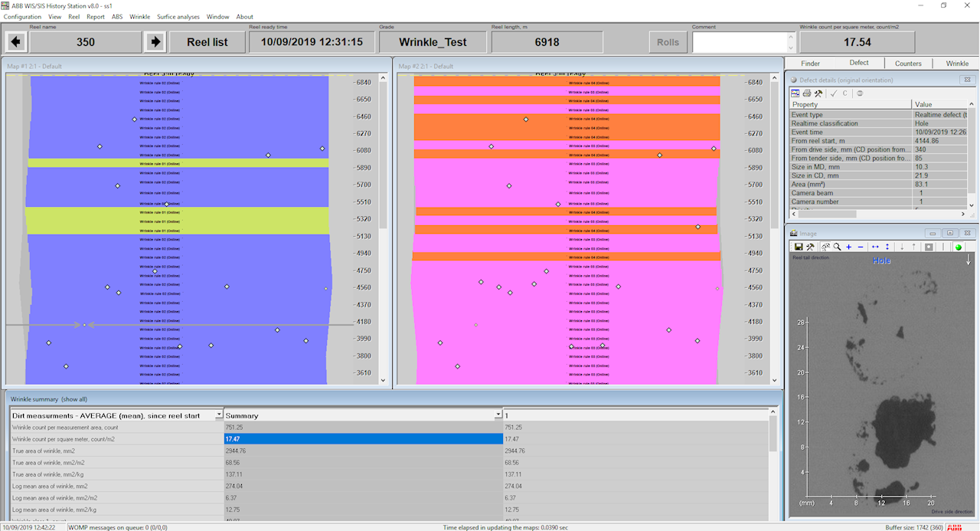Zoom out image with blue minus icon
980x531 pixels.
[861, 247]
